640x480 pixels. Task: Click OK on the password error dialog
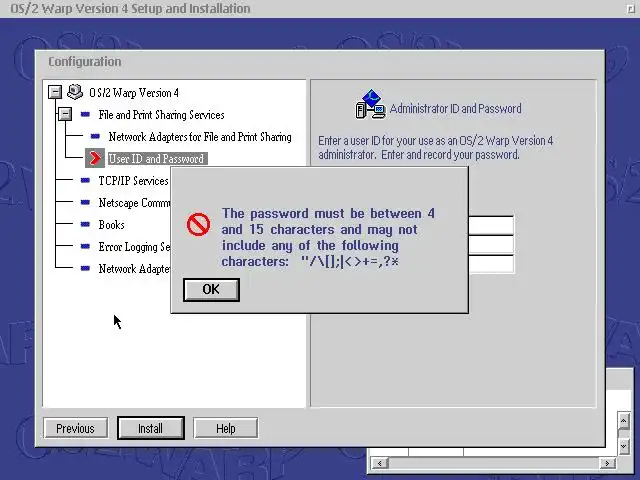pyautogui.click(x=211, y=290)
